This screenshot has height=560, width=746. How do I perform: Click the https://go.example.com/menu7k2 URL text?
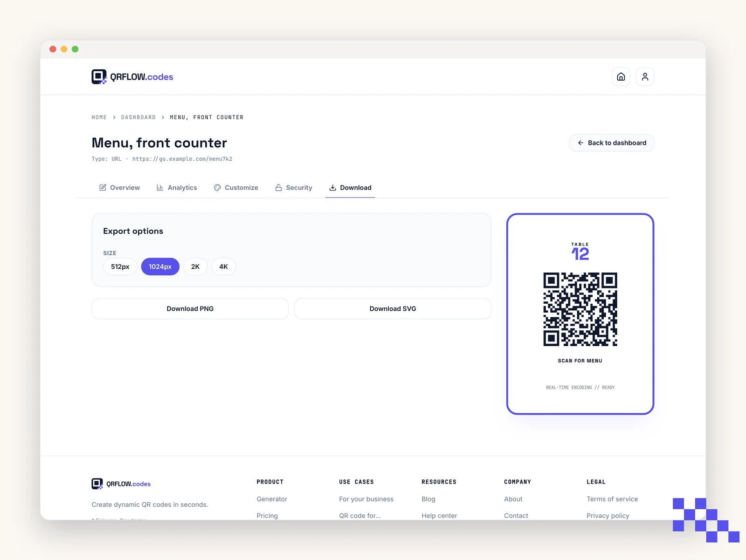coord(182,159)
